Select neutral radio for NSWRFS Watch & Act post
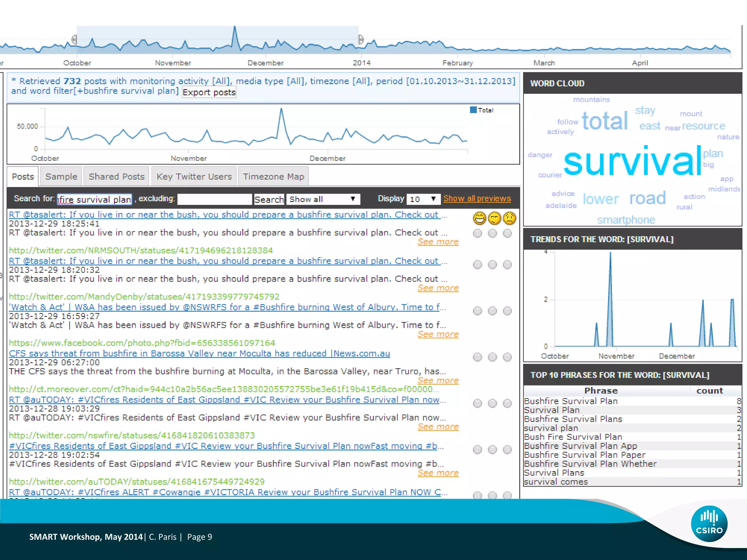This screenshot has width=747, height=560. [492, 311]
